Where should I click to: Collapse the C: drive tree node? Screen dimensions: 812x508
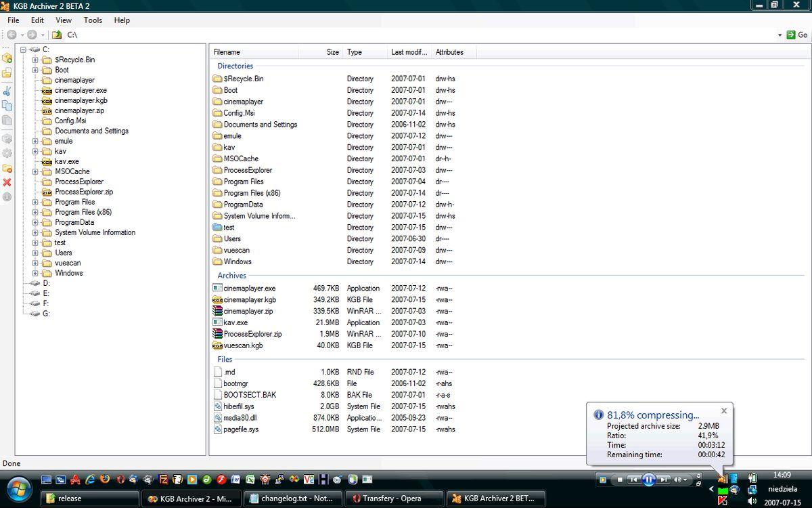click(x=24, y=49)
